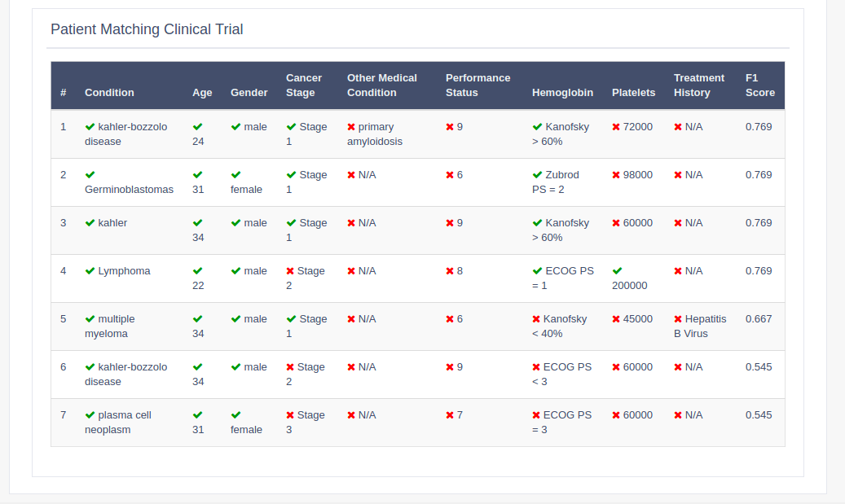The height and width of the screenshot is (504, 845).
Task: Click the multiple myeloma condition cell
Action: pyautogui.click(x=128, y=327)
